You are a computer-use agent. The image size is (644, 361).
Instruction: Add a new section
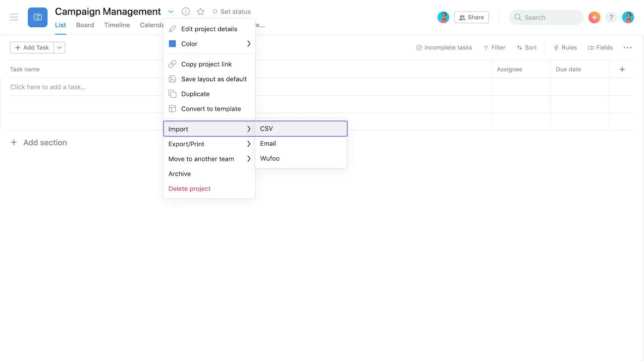pyautogui.click(x=39, y=142)
